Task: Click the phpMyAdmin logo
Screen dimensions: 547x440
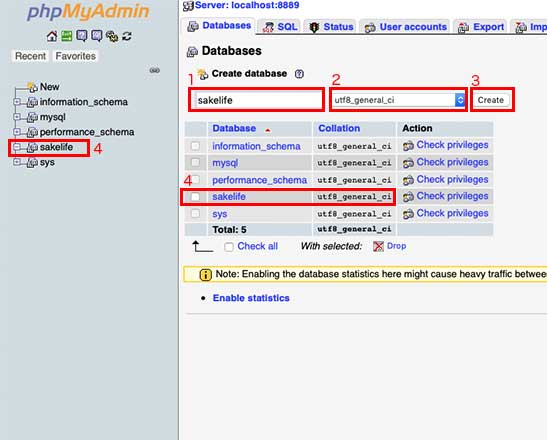Action: click(88, 12)
